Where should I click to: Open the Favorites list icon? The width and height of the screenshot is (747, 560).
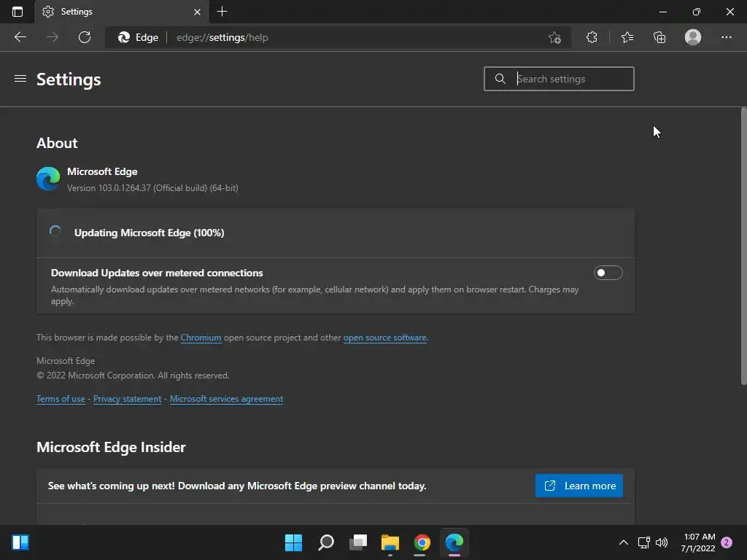[x=627, y=37]
